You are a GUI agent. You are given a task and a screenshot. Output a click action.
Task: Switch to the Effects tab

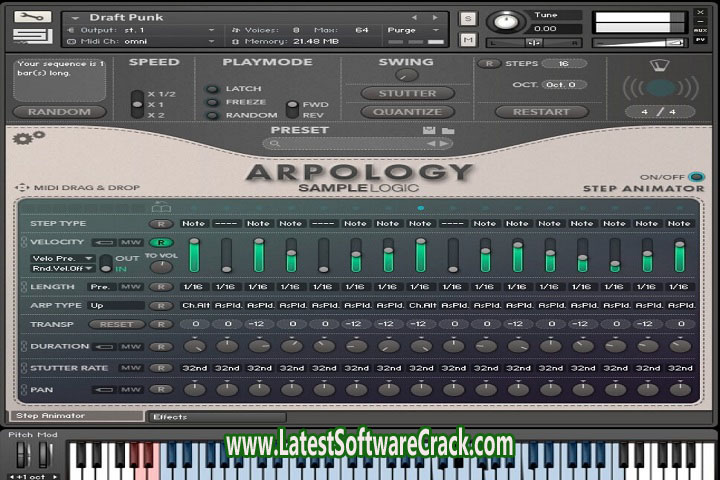(x=216, y=417)
